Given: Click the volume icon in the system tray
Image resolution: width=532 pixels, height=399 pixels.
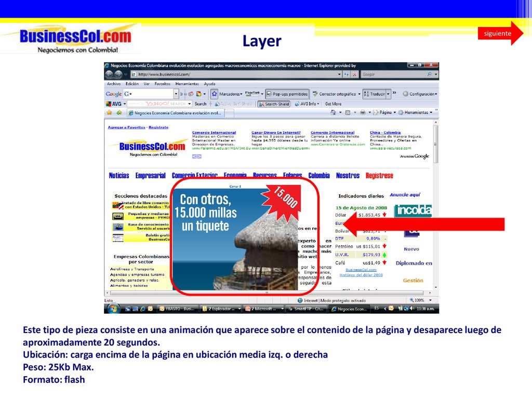Looking at the screenshot, I should click(412, 309).
